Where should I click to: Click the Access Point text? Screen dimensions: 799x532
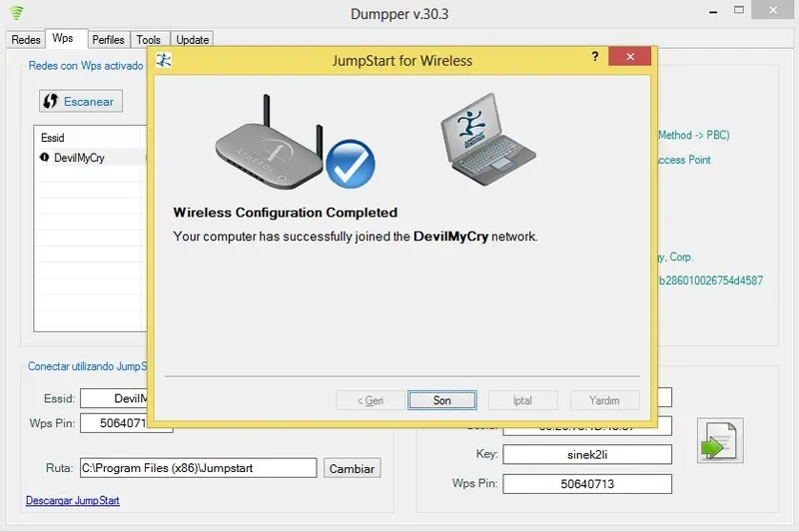pyautogui.click(x=684, y=160)
